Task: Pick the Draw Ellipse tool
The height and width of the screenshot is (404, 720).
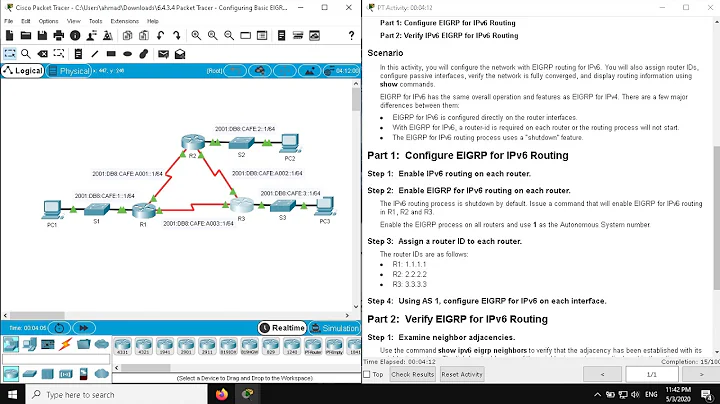Action: [127, 54]
